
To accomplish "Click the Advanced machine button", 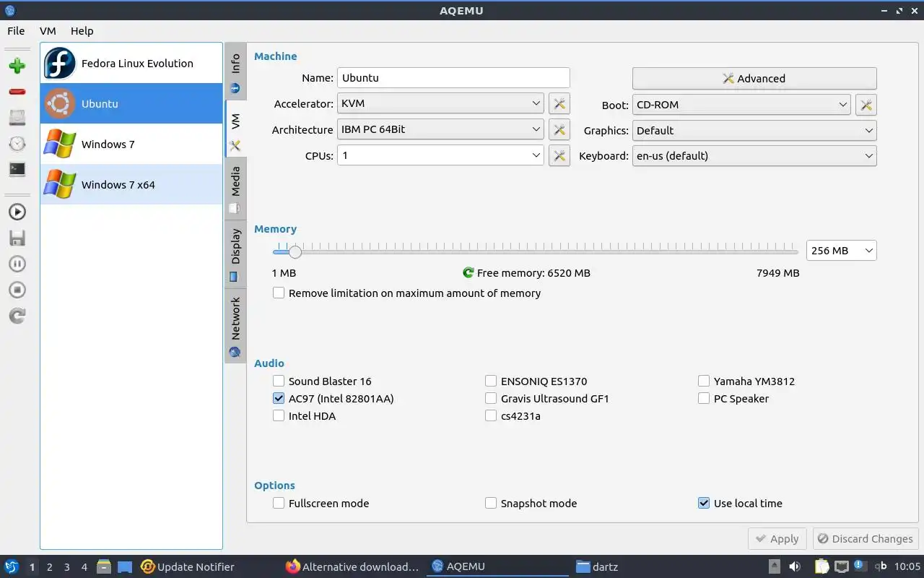I will pyautogui.click(x=754, y=79).
